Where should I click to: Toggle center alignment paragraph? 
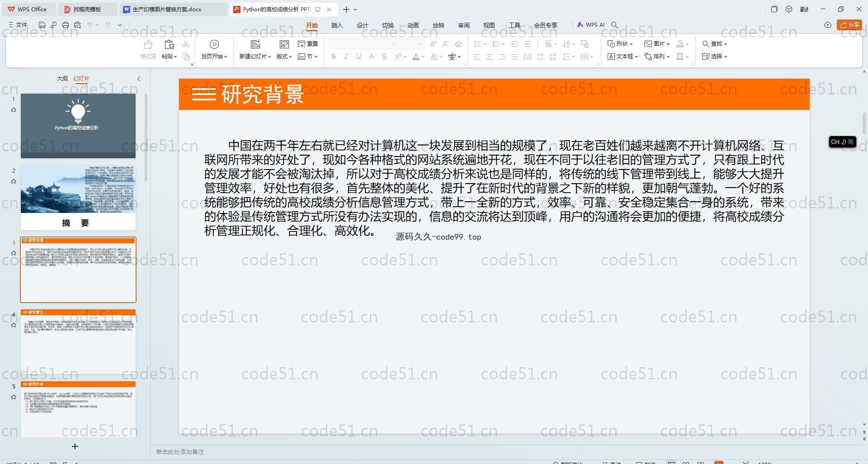coord(489,57)
